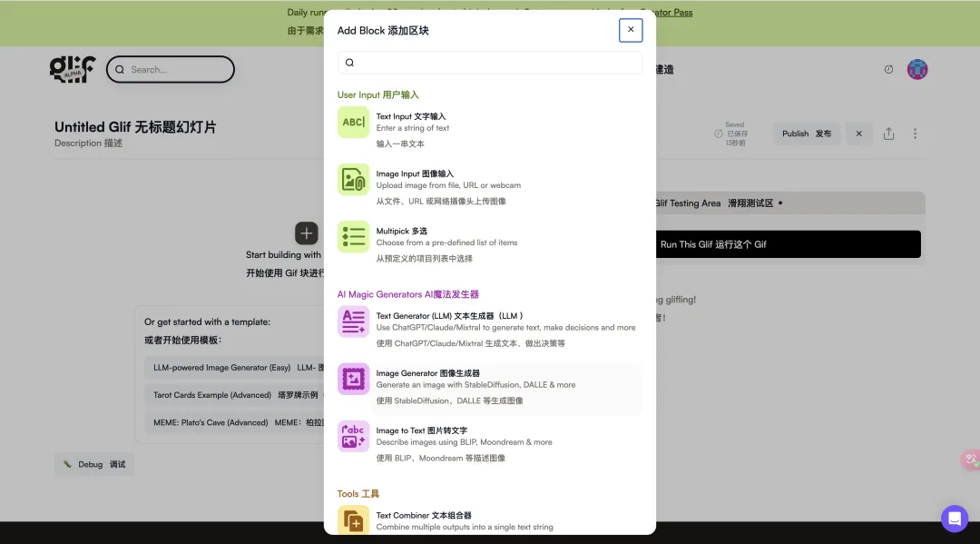This screenshot has width=980, height=544.
Task: Click the Multipick list block icon
Action: pos(353,237)
